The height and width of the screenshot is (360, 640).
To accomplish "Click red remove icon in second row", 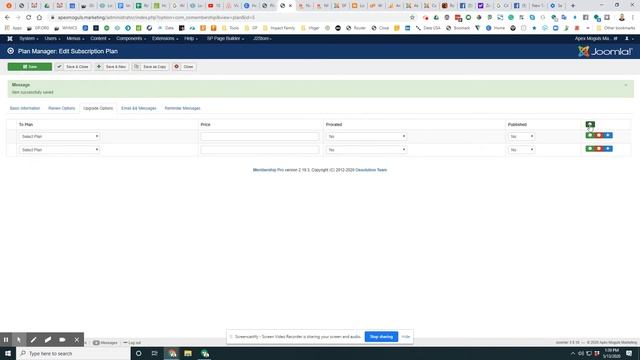I will (599, 149).
